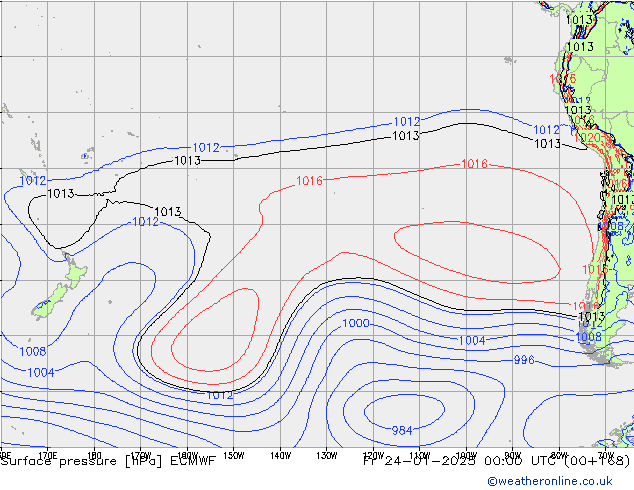Click New Zealand's South Island on the map
The width and height of the screenshot is (634, 490).
click(51, 301)
